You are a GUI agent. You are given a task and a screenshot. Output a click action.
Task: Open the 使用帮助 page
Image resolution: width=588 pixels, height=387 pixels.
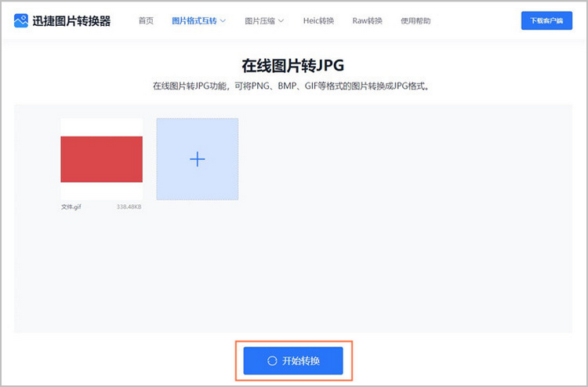click(416, 20)
